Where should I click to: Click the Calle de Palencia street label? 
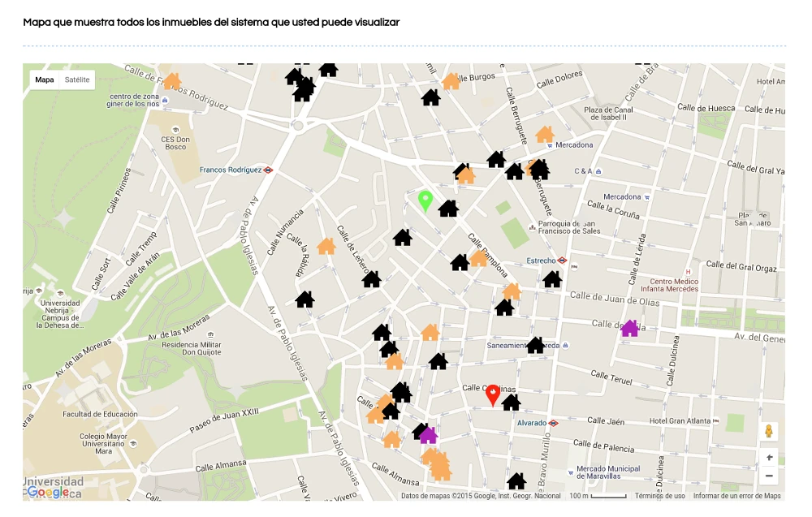tap(603, 446)
